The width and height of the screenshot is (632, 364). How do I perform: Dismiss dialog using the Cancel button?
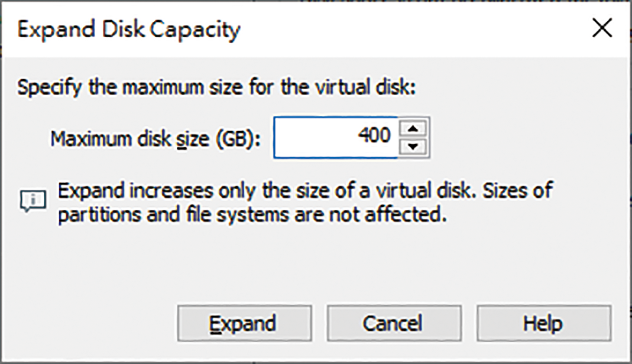(394, 323)
